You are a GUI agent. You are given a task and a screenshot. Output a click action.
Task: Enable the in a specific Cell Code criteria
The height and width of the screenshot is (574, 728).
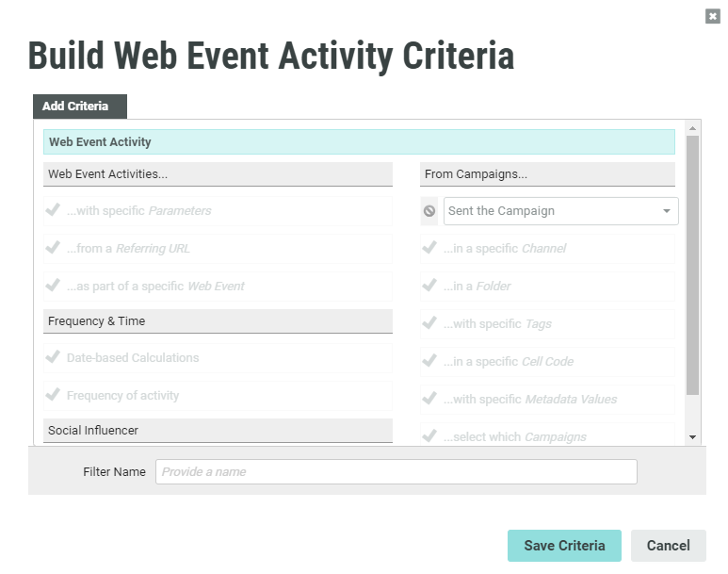coord(430,361)
